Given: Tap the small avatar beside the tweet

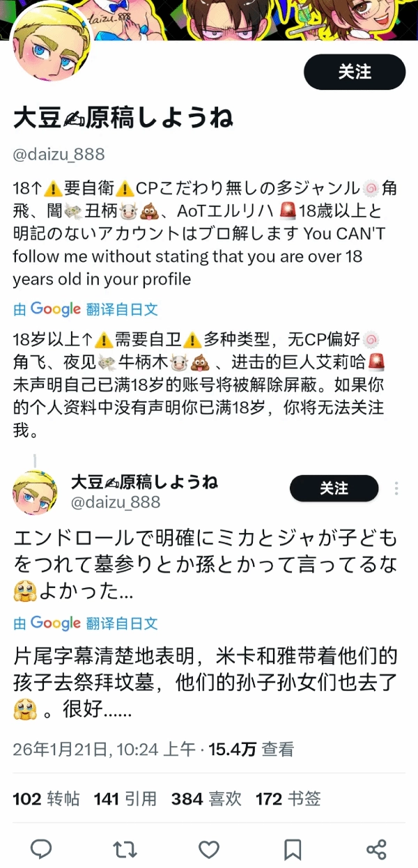Looking at the screenshot, I should click(x=35, y=493).
